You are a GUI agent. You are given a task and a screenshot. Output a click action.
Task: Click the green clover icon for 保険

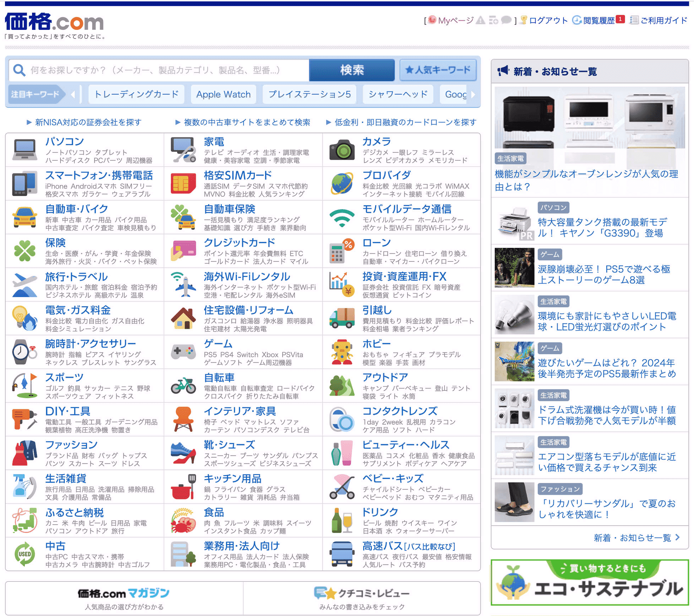coord(25,251)
